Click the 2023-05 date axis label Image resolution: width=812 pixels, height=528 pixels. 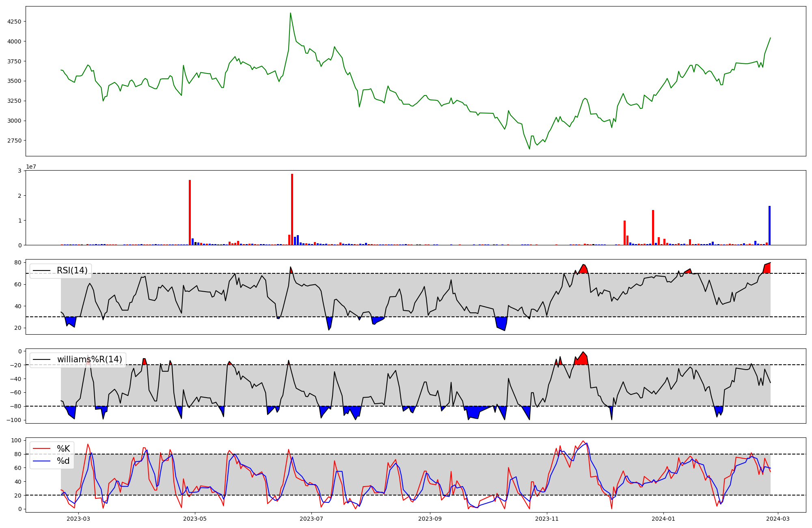pyautogui.click(x=195, y=518)
